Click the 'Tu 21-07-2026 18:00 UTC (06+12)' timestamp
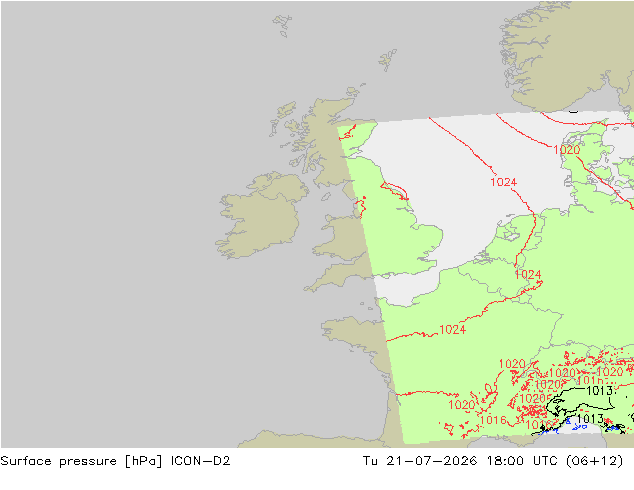 493,461
